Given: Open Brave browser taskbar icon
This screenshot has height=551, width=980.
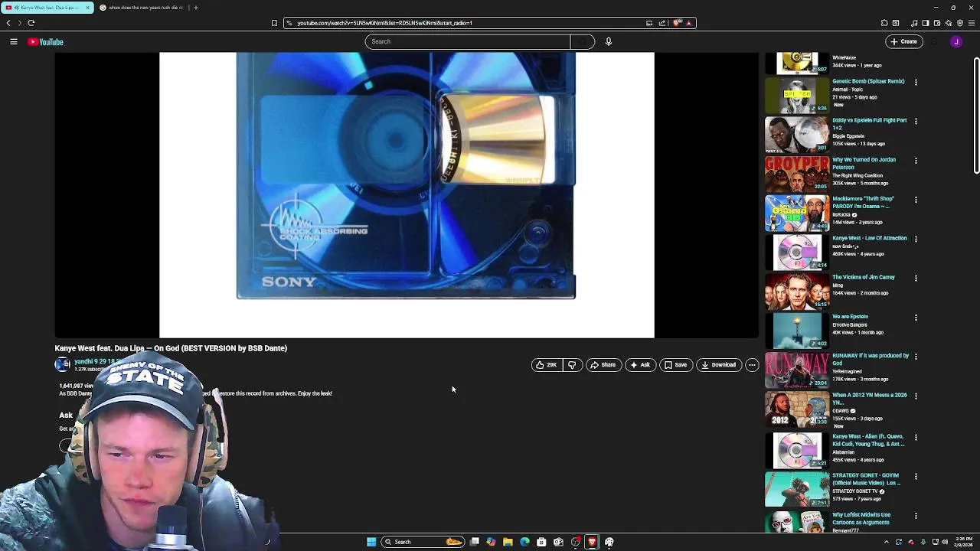Looking at the screenshot, I should coord(592,542).
